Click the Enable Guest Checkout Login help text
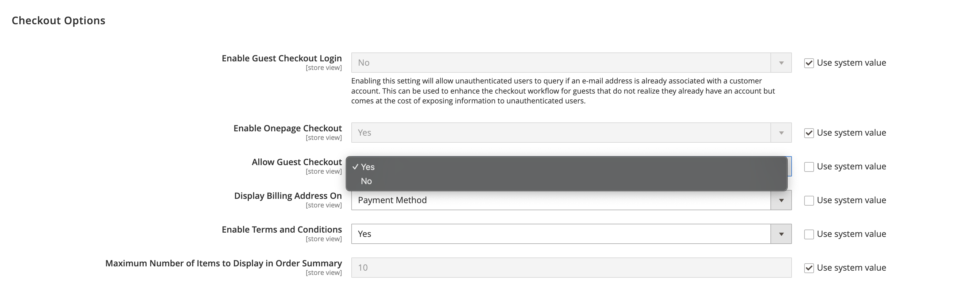Viewport: 980px width, 286px height. click(x=563, y=91)
